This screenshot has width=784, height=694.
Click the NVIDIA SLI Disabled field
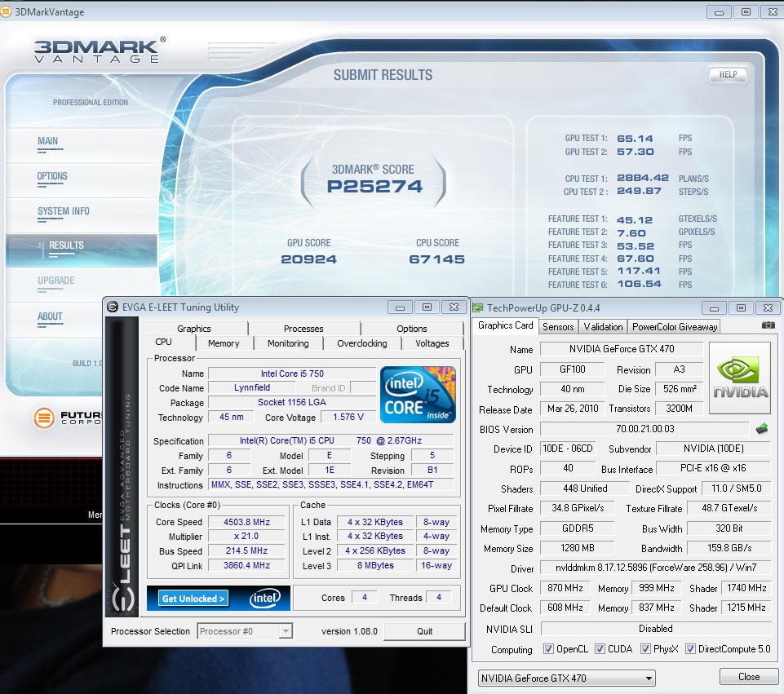(x=655, y=629)
